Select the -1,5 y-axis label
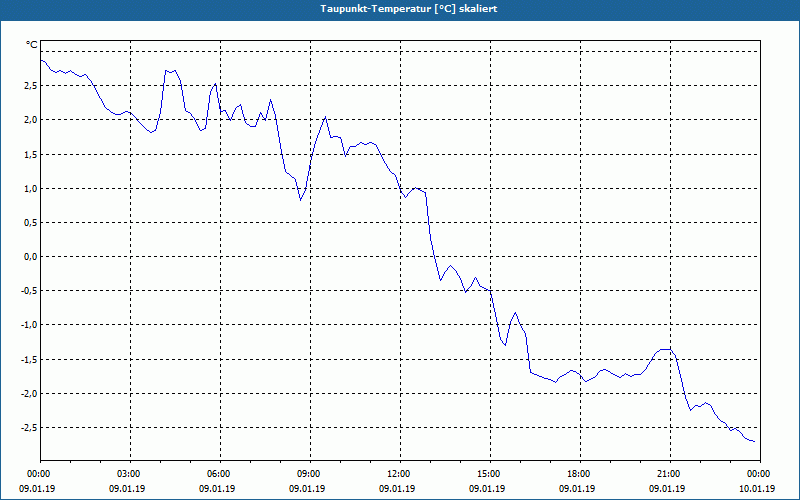800x500 pixels. coord(29,360)
